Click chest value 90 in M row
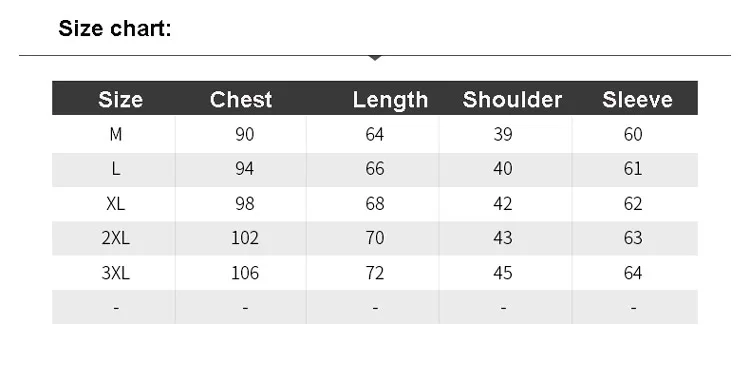The width and height of the screenshot is (750, 380). [x=244, y=134]
